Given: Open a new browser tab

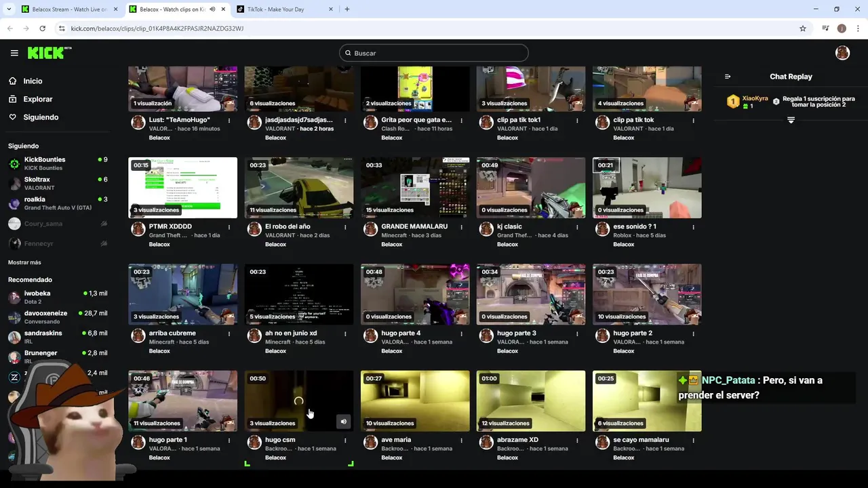Looking at the screenshot, I should click(x=347, y=9).
